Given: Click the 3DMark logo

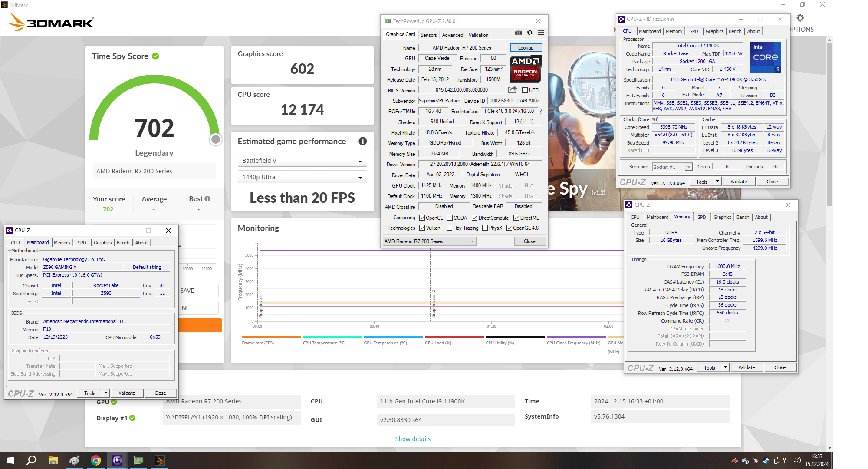Looking at the screenshot, I should click(x=51, y=22).
